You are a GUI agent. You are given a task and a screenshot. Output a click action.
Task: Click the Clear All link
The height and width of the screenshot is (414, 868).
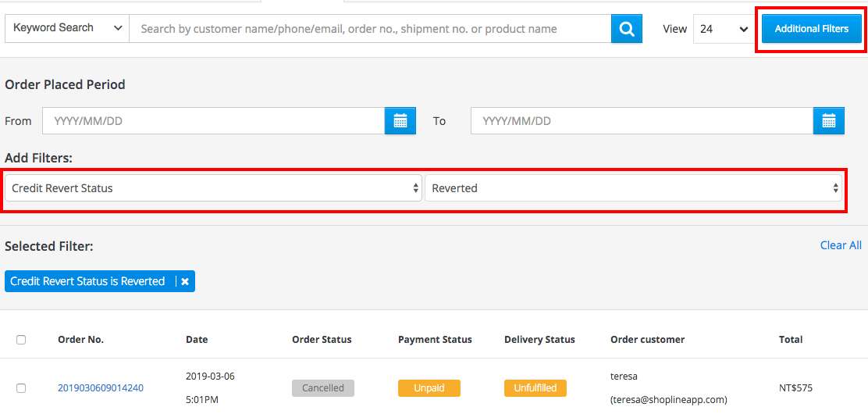coord(841,245)
